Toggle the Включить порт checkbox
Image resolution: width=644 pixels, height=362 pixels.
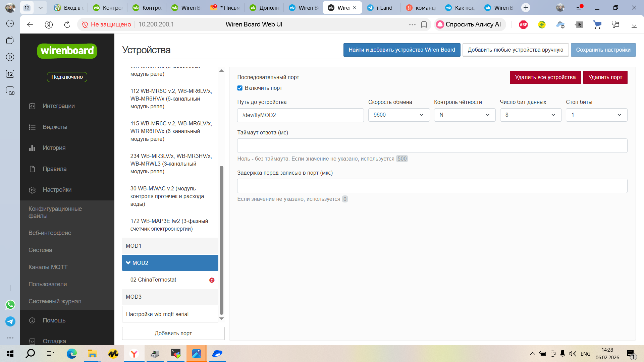tap(240, 88)
